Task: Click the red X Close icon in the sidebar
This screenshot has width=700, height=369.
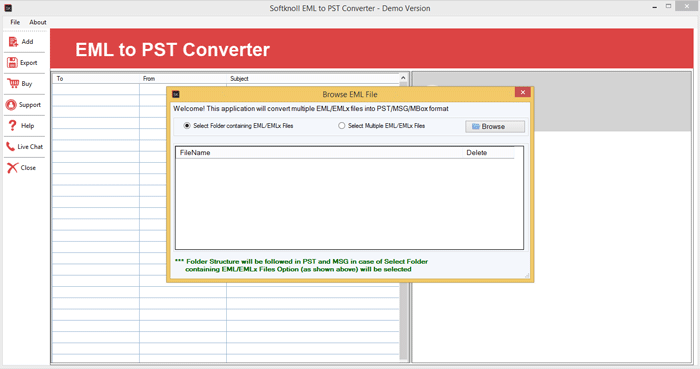Action: click(12, 168)
